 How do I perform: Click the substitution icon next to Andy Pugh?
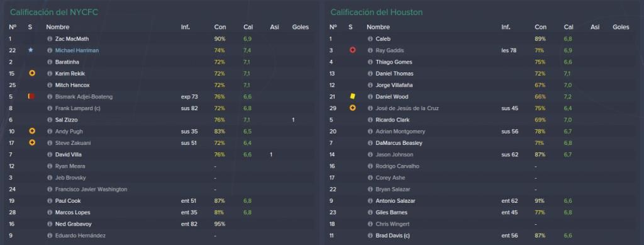32,131
